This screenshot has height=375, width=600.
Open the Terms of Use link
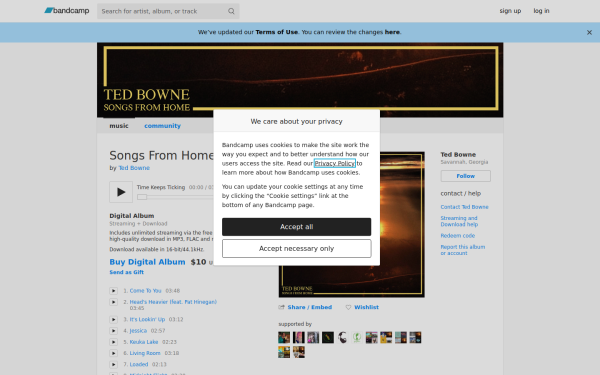[x=277, y=32]
